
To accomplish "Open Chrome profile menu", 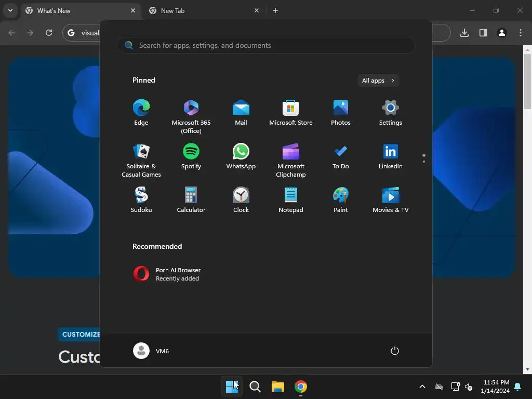I will [502, 33].
